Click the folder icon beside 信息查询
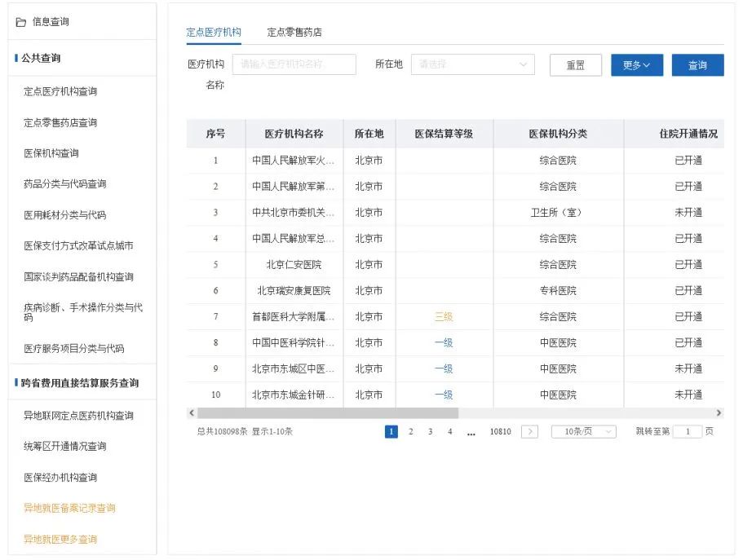This screenshot has width=743, height=560. click(21, 22)
